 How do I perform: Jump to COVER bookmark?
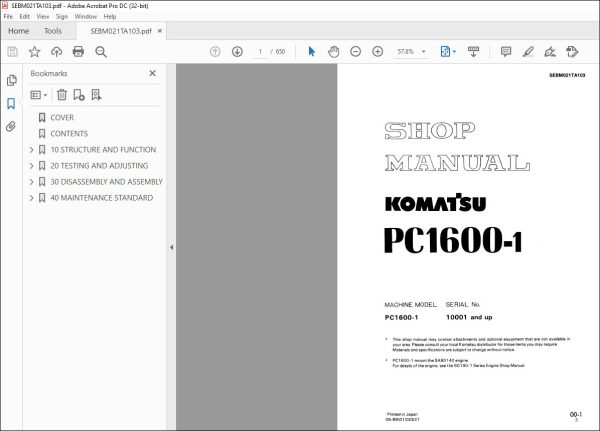(x=62, y=118)
